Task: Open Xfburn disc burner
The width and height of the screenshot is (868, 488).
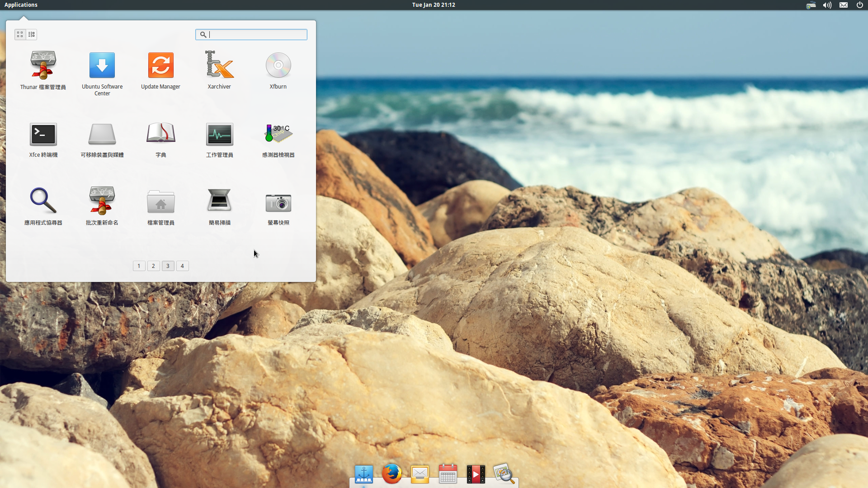Action: point(278,65)
